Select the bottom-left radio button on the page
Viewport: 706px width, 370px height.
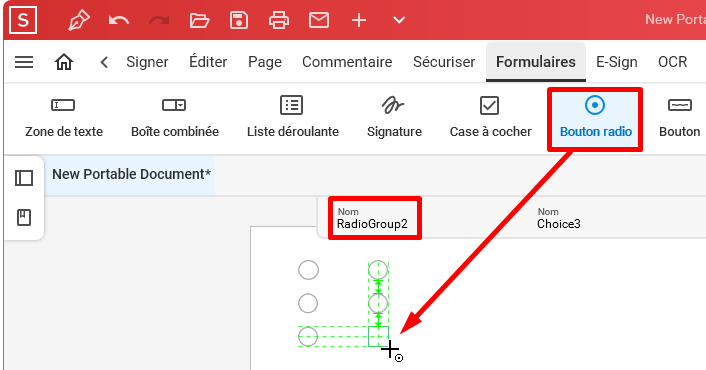[308, 337]
